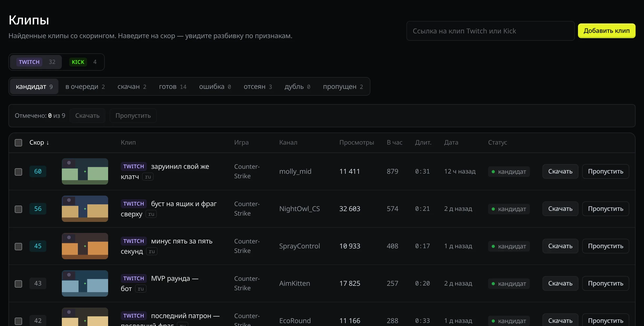This screenshot has height=326, width=644.
Task: Click bulk 'Скачать' button in selection bar
Action: 87,116
